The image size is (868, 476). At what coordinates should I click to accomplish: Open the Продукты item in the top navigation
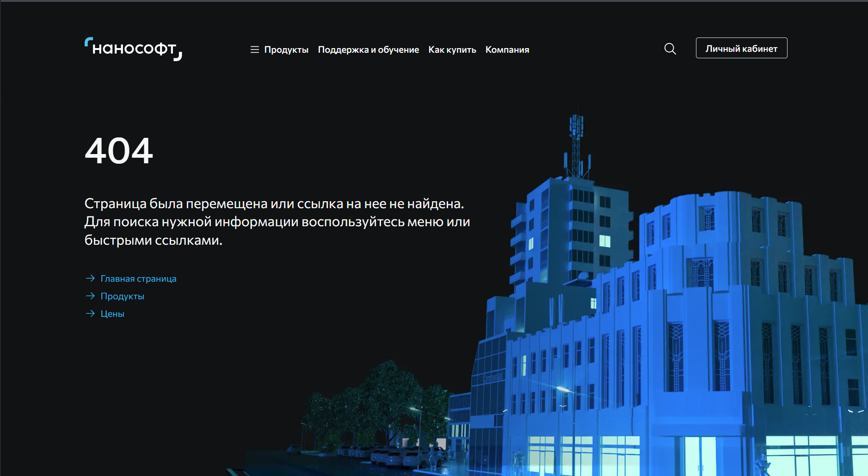[x=286, y=49]
